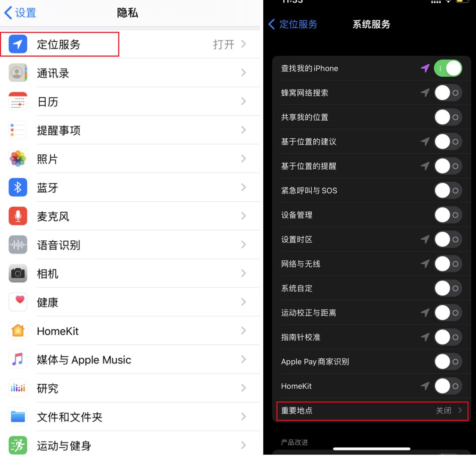This screenshot has width=476, height=458.
Task: Open 日历 (Calendar) privacy settings icon
Action: click(18, 101)
